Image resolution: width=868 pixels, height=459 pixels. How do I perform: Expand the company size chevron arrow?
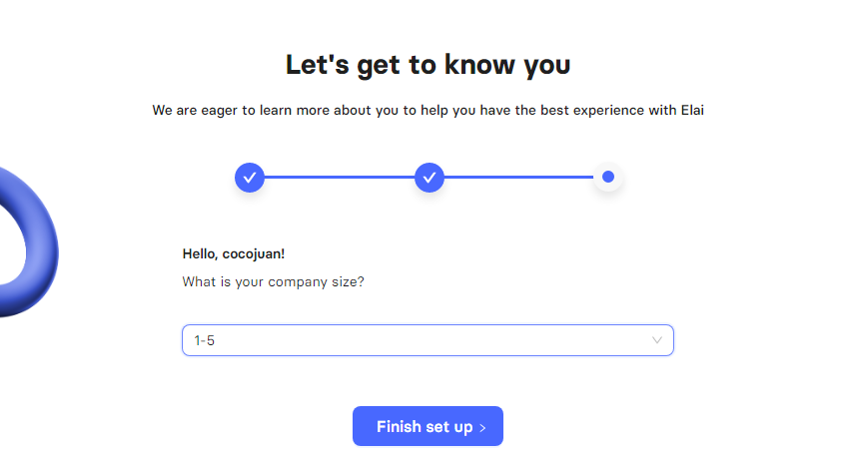point(657,340)
